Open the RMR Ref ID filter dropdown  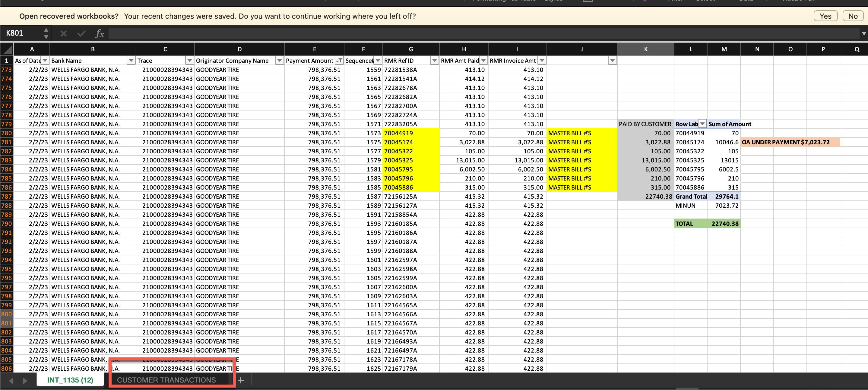click(434, 60)
